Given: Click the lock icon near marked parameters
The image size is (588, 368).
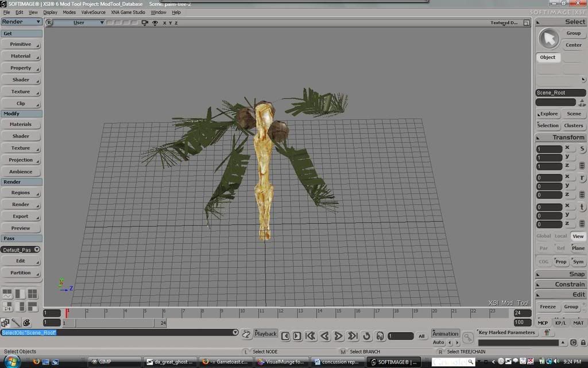Looking at the screenshot, I should [x=583, y=343].
